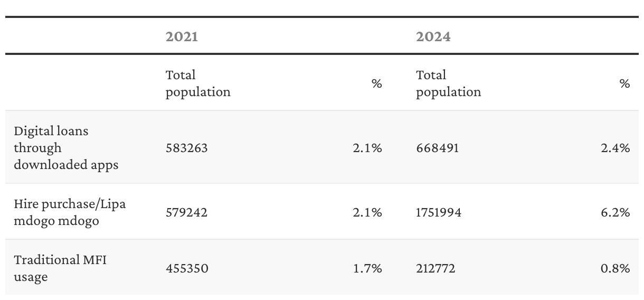
Task: Select the Total population subheader under 2024
Action: click(x=448, y=83)
